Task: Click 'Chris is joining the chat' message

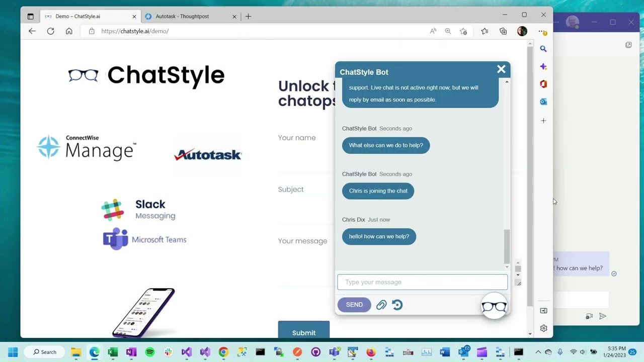Action: (378, 191)
